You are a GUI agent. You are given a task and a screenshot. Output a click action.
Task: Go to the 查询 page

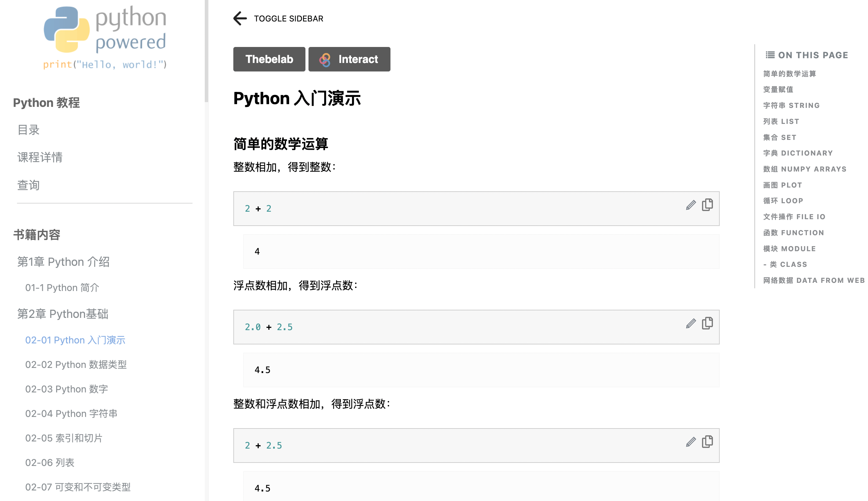click(x=29, y=185)
